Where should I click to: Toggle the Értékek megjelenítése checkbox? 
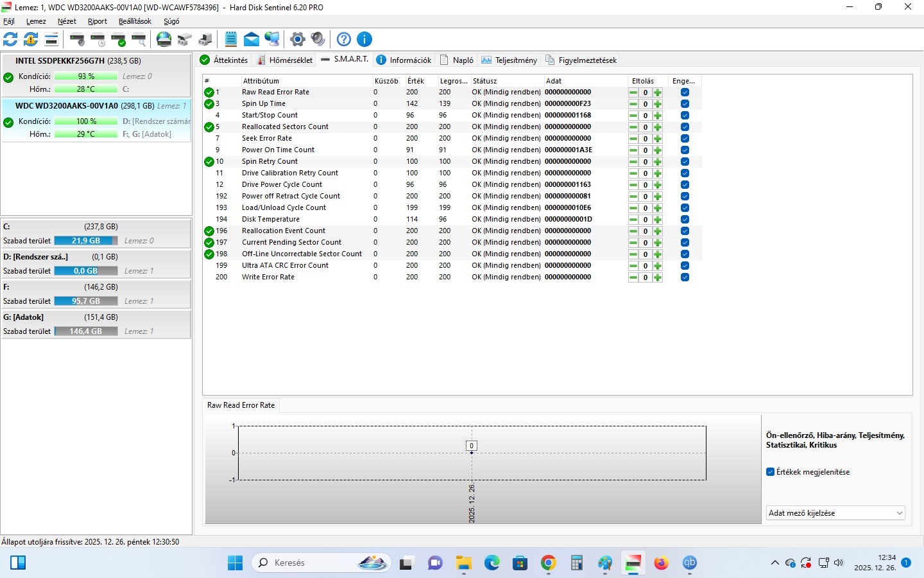[771, 472]
